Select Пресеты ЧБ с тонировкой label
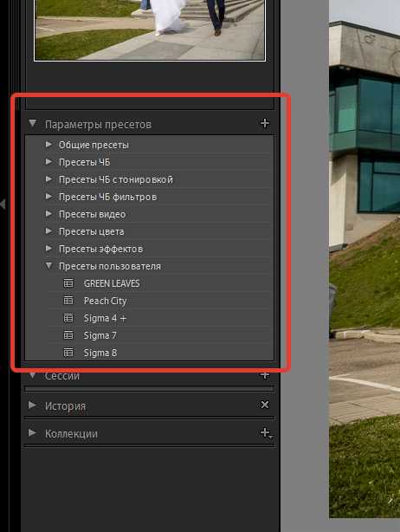400x532 pixels. pos(116,179)
